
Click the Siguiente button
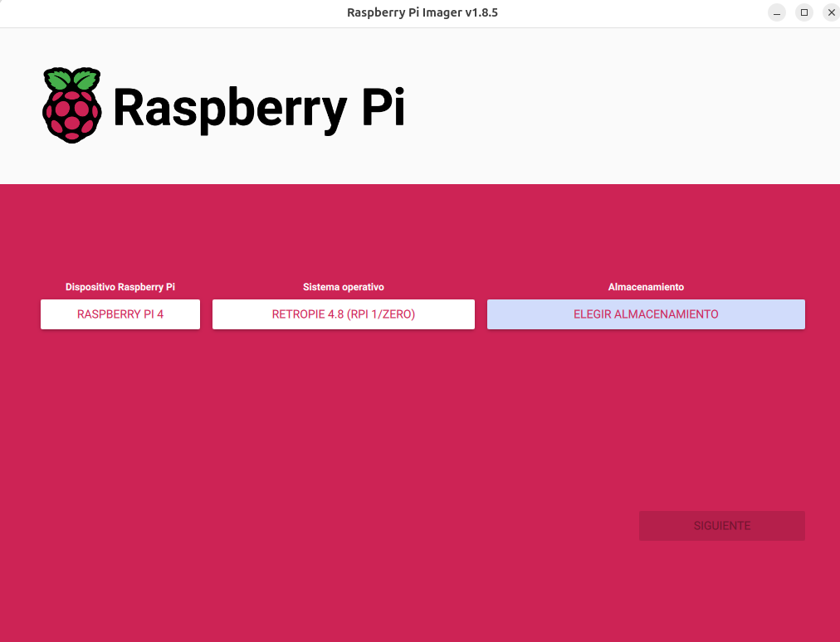pos(721,526)
